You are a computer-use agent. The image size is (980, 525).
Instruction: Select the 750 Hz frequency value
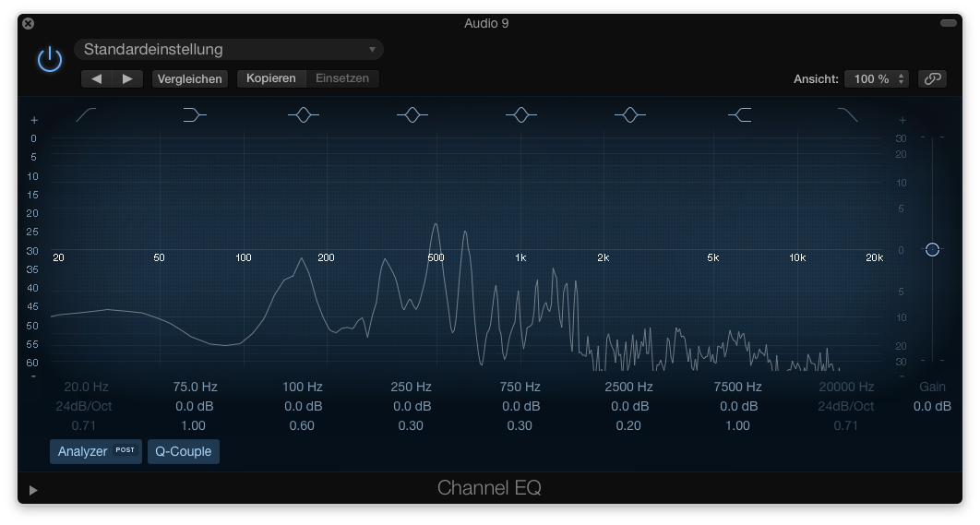(520, 387)
